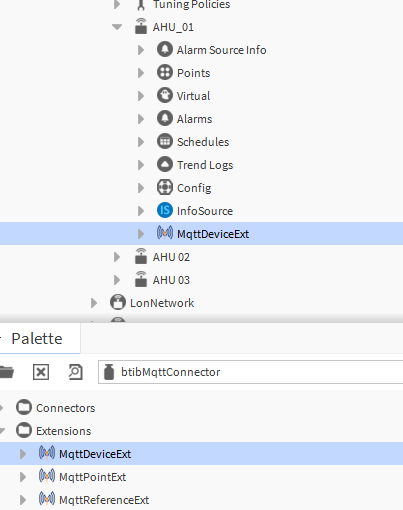Click the Schedules calendar icon
Viewport: 403px width, 510px height.
[x=165, y=142]
